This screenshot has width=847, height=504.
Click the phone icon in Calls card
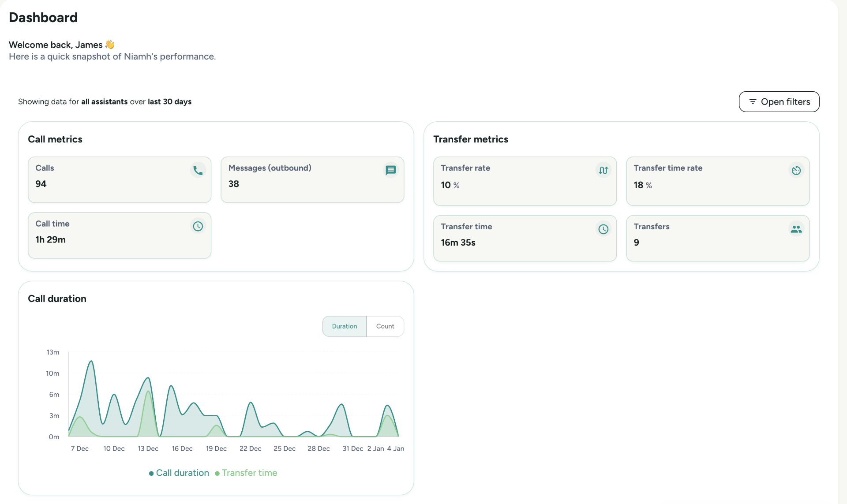pos(198,170)
